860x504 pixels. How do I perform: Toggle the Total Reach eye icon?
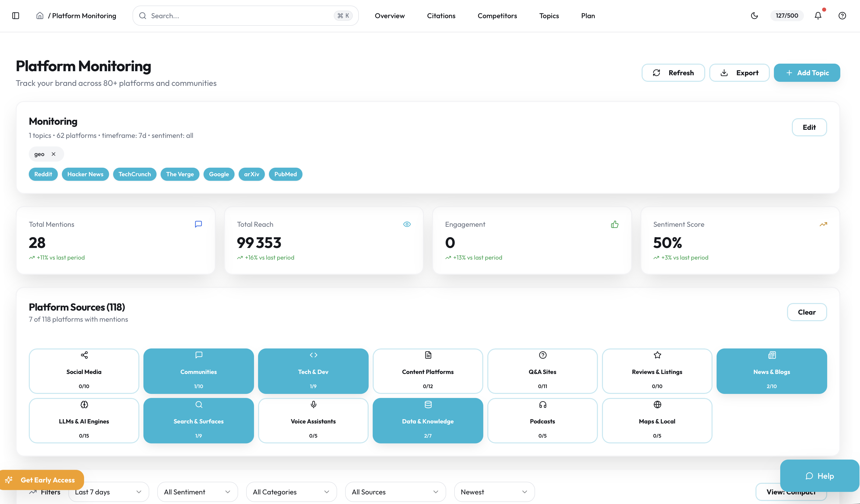point(407,224)
